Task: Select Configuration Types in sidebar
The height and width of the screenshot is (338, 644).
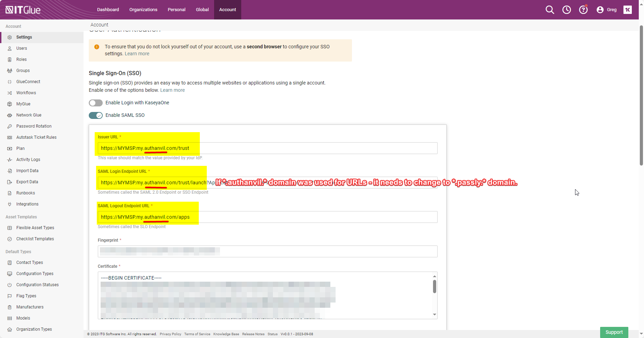Action: [35, 274]
